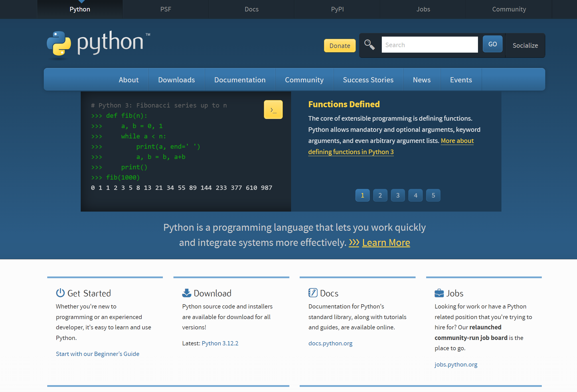Click the magnifying glass search icon
Viewport: 577px width, 392px height.
369,45
